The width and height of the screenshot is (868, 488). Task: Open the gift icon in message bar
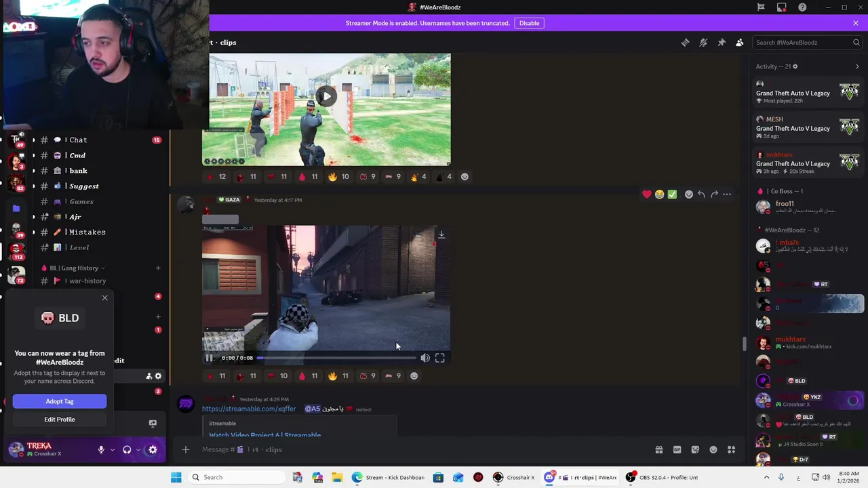[x=658, y=449]
